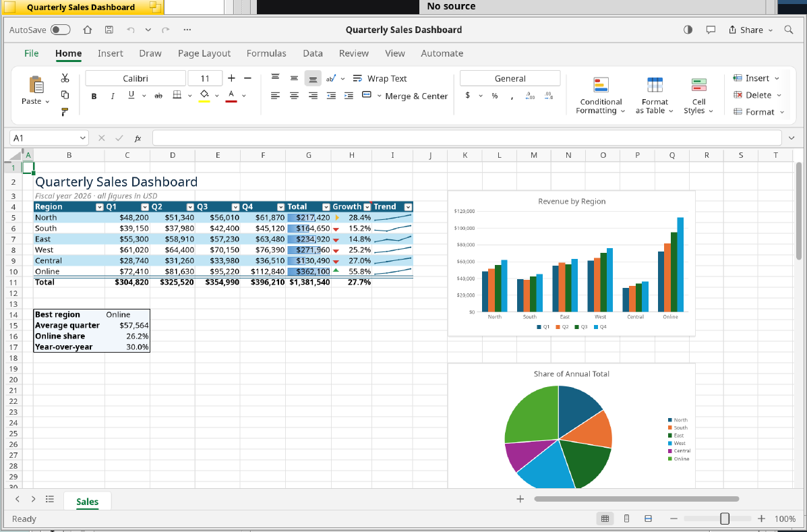Click the Borders grid icon

point(177,95)
